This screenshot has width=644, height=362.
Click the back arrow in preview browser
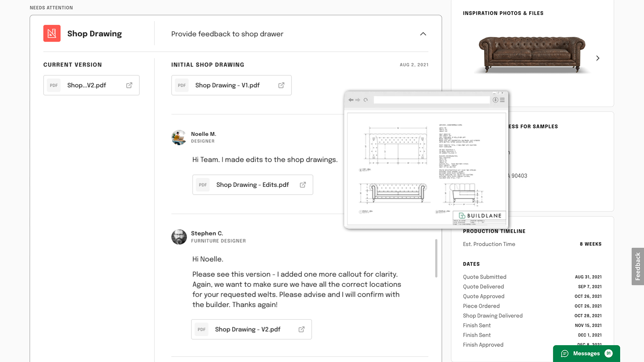[x=351, y=100]
